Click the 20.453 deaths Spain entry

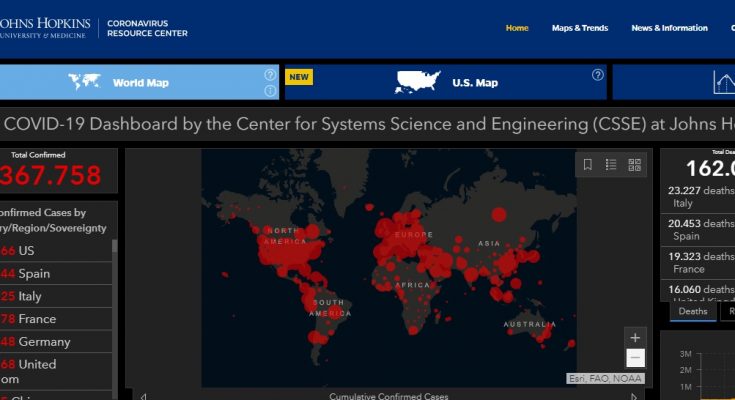pyautogui.click(x=698, y=230)
